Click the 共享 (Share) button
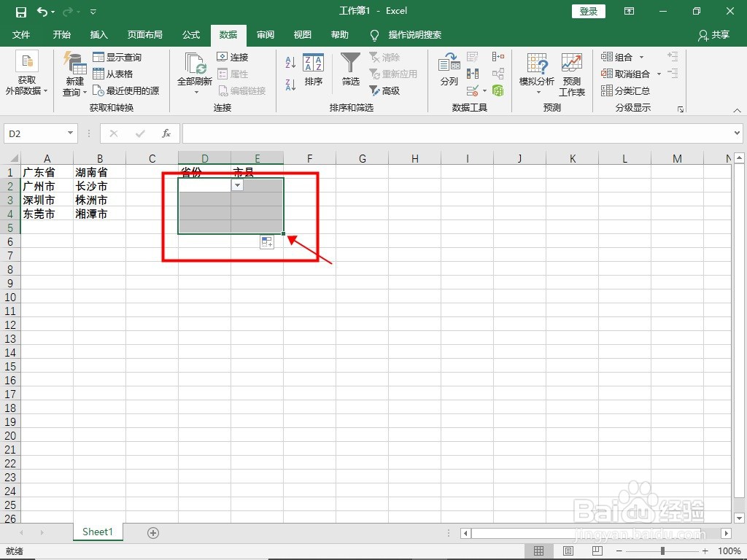 [x=714, y=35]
